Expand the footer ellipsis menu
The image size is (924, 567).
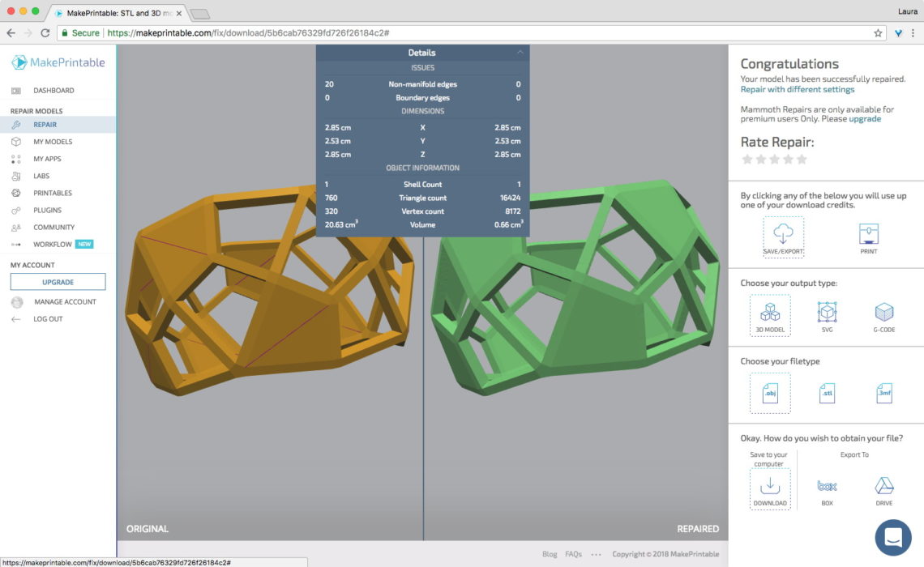[596, 553]
